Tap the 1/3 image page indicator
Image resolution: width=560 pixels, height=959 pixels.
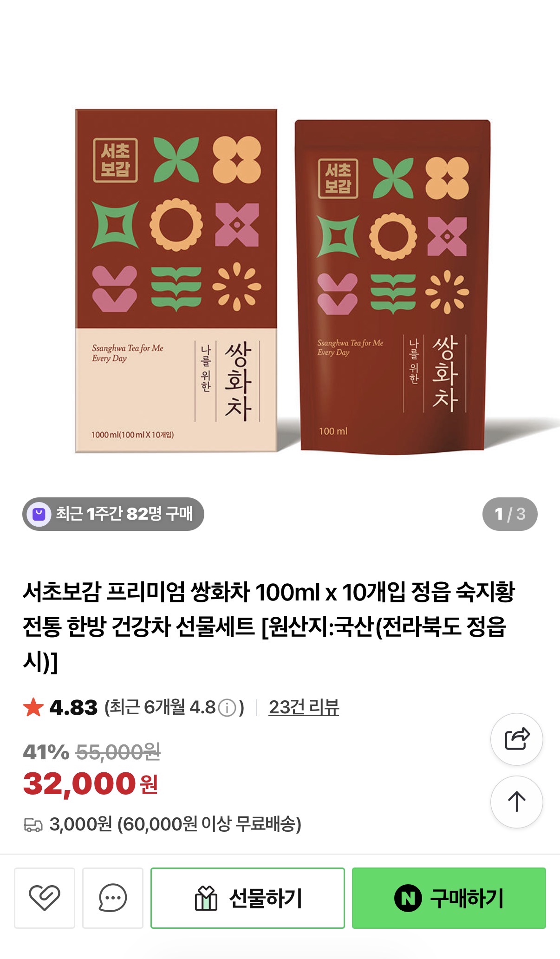click(x=510, y=514)
